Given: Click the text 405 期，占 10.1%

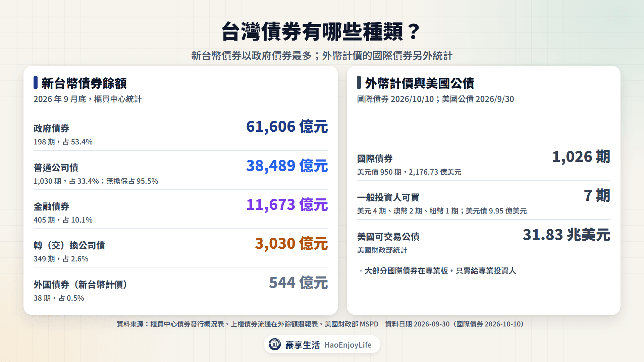Looking at the screenshot, I should 63,220.
